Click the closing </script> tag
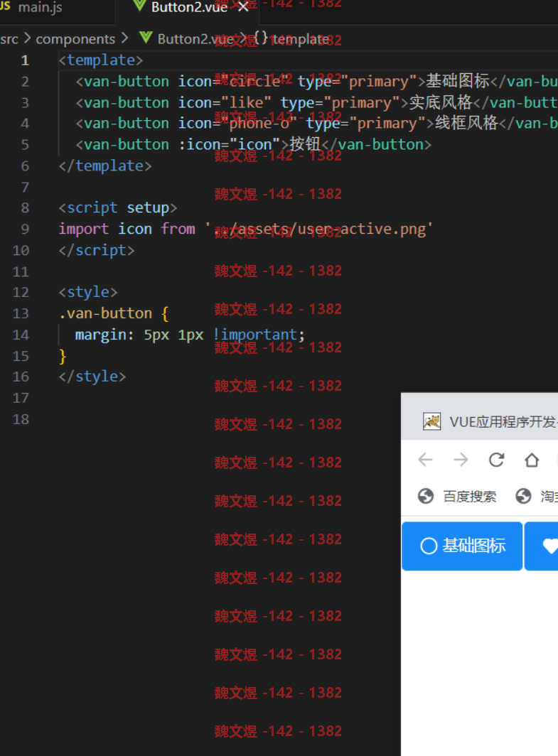This screenshot has width=558, height=756. [x=97, y=250]
